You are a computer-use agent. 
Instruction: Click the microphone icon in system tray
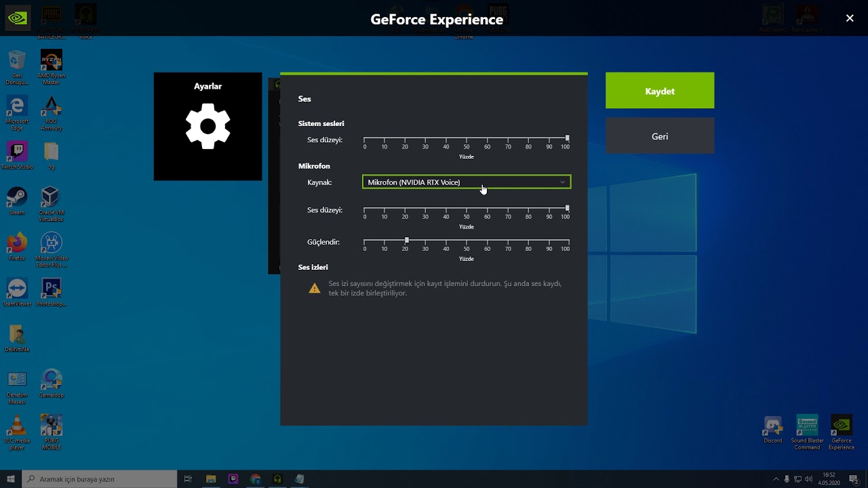pyautogui.click(x=787, y=479)
